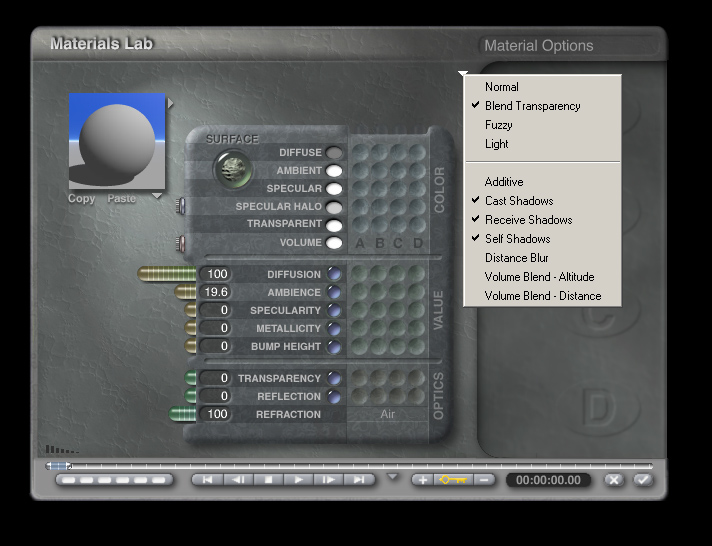712x546 pixels.
Task: Click the Ambient color swatch
Action: [334, 171]
